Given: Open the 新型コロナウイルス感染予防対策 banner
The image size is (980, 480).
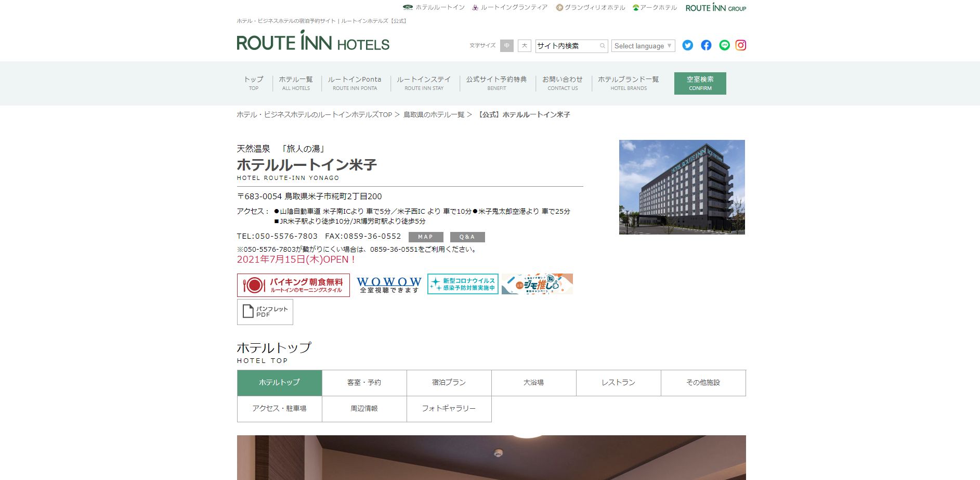Looking at the screenshot, I should [463, 284].
